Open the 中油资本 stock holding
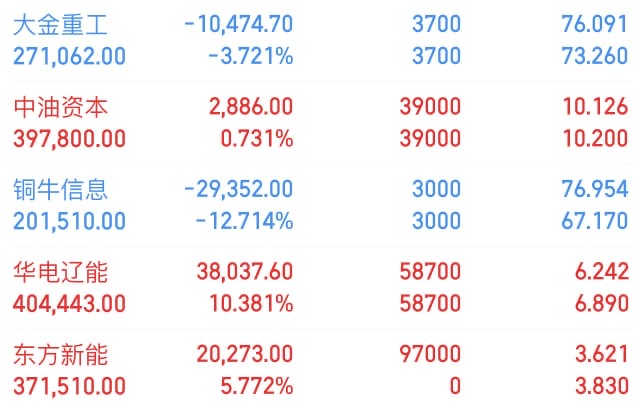The height and width of the screenshot is (406, 636). (x=60, y=106)
